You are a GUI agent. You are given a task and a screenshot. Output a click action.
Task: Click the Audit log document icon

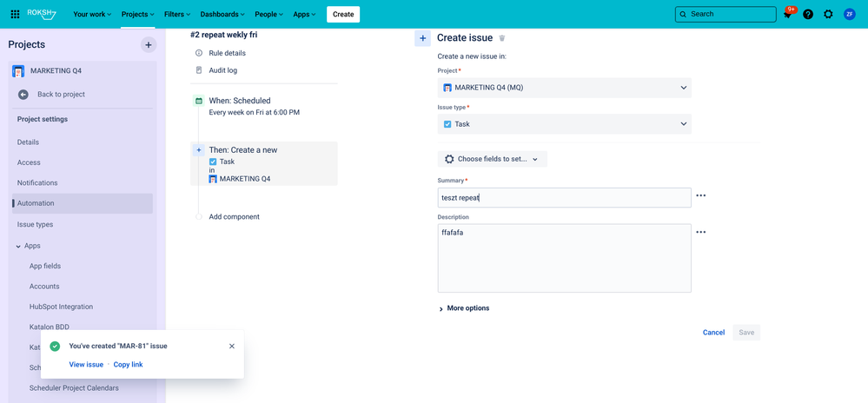pyautogui.click(x=199, y=70)
